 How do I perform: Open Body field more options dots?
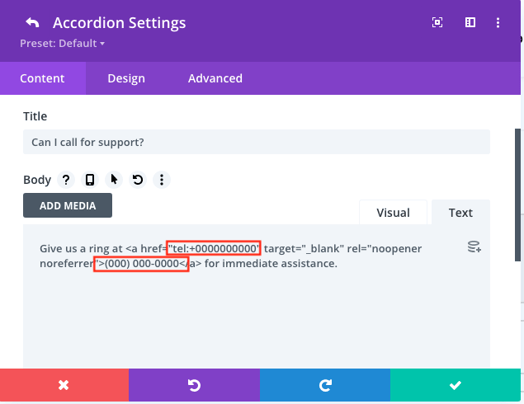click(162, 180)
